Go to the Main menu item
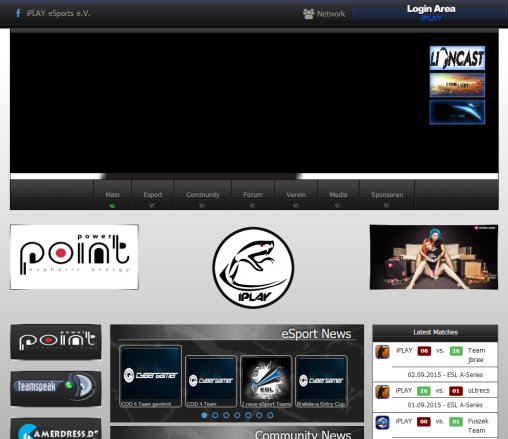The width and height of the screenshot is (508, 439). 112,195
